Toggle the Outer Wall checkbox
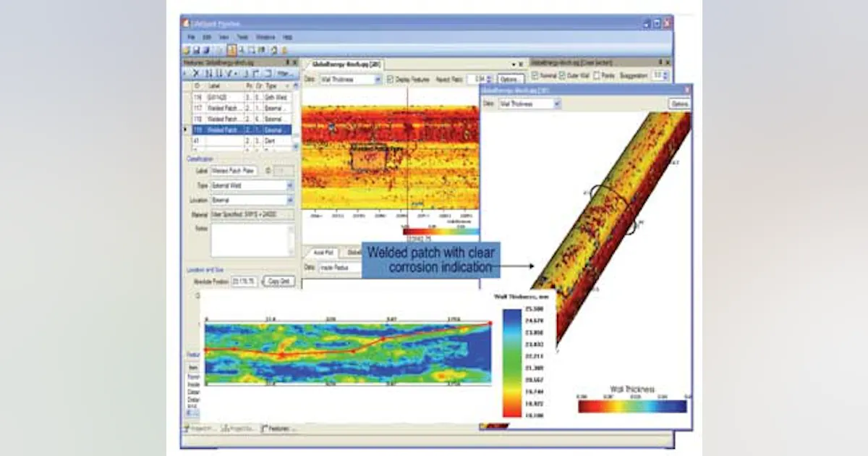 click(561, 75)
